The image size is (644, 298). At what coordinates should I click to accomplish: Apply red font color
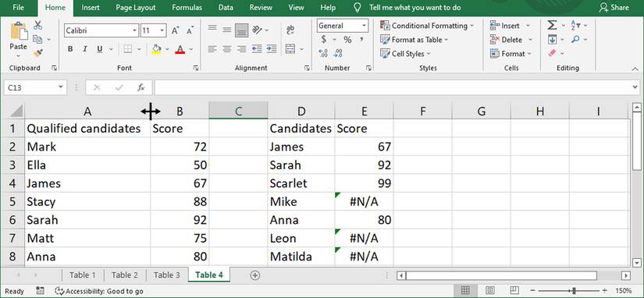coord(180,49)
